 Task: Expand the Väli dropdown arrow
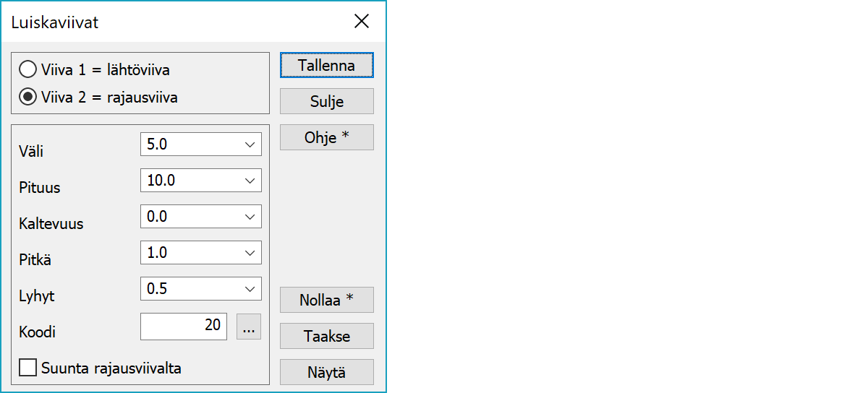tap(250, 144)
